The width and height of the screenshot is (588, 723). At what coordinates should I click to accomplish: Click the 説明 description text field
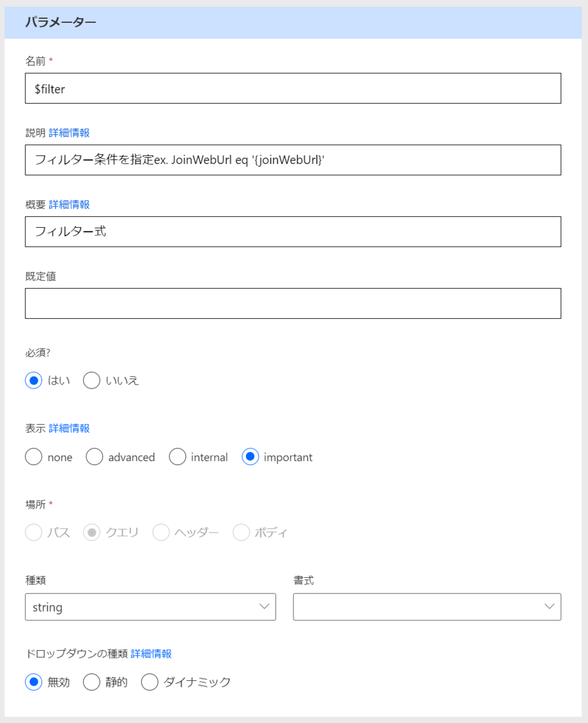pos(293,160)
